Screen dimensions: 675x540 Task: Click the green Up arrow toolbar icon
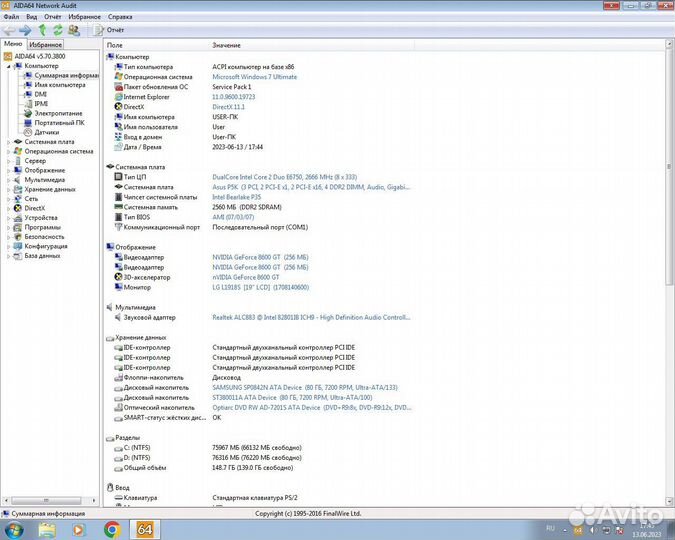[x=42, y=30]
